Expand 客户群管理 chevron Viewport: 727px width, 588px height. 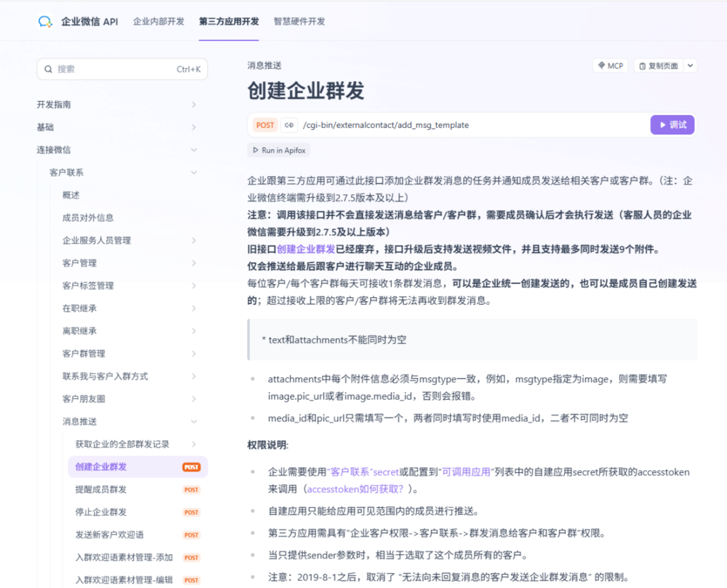[194, 354]
